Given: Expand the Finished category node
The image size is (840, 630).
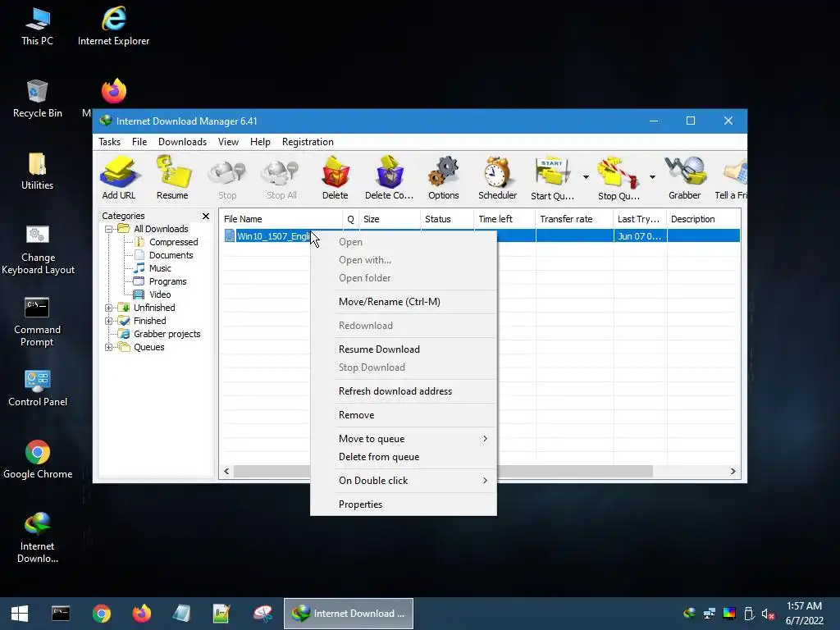Looking at the screenshot, I should (x=109, y=321).
